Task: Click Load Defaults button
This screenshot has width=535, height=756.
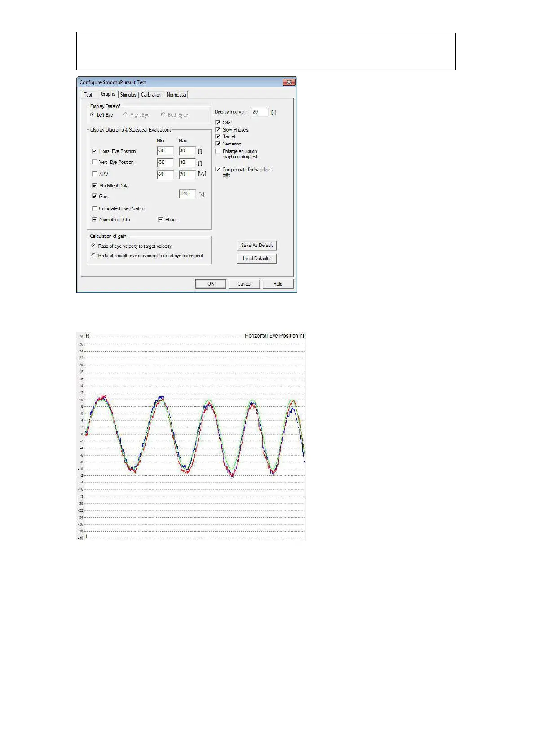Action: [256, 259]
